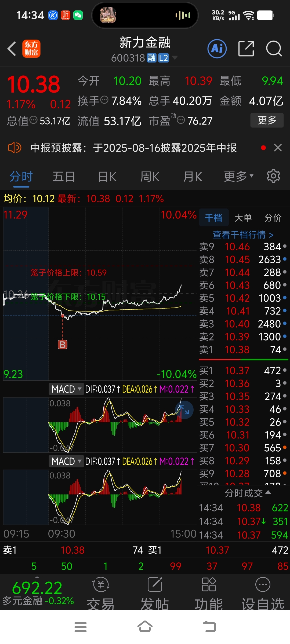Open the chart settings gear icon

click(273, 176)
